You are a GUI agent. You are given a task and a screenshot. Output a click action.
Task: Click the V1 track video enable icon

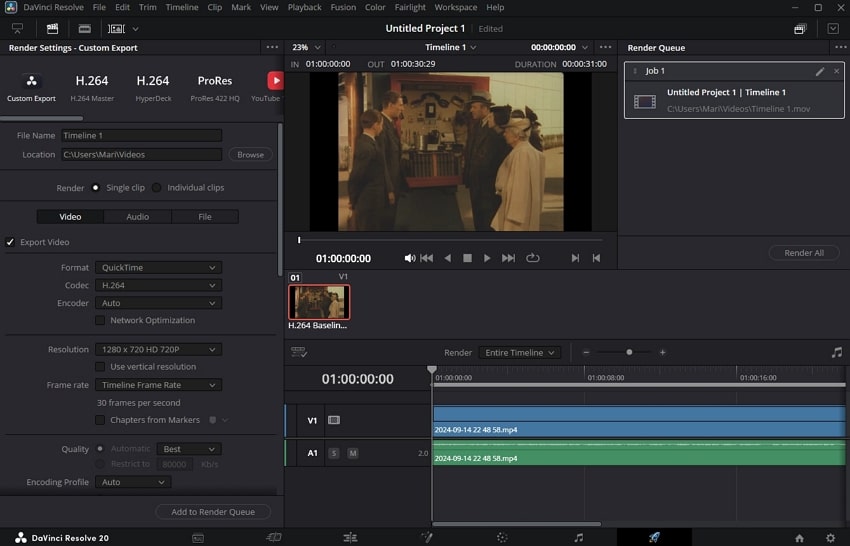point(334,420)
